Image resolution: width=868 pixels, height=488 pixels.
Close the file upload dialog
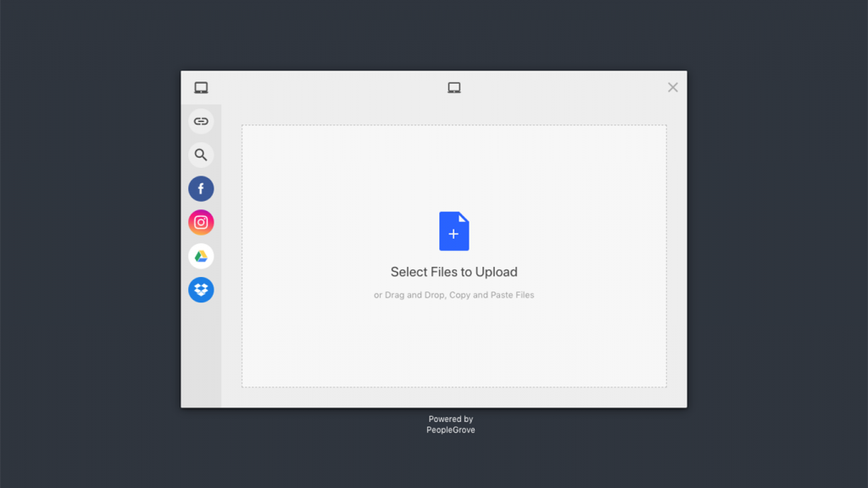[x=672, y=87]
